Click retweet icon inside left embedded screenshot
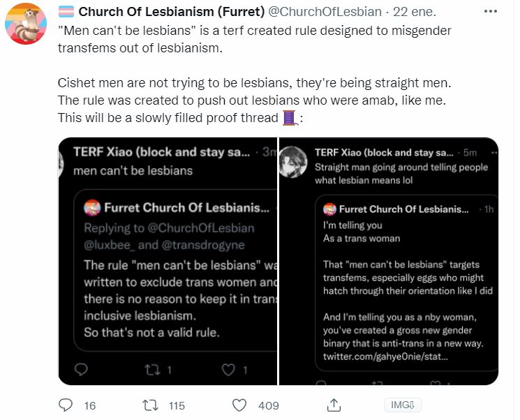 coord(152,370)
